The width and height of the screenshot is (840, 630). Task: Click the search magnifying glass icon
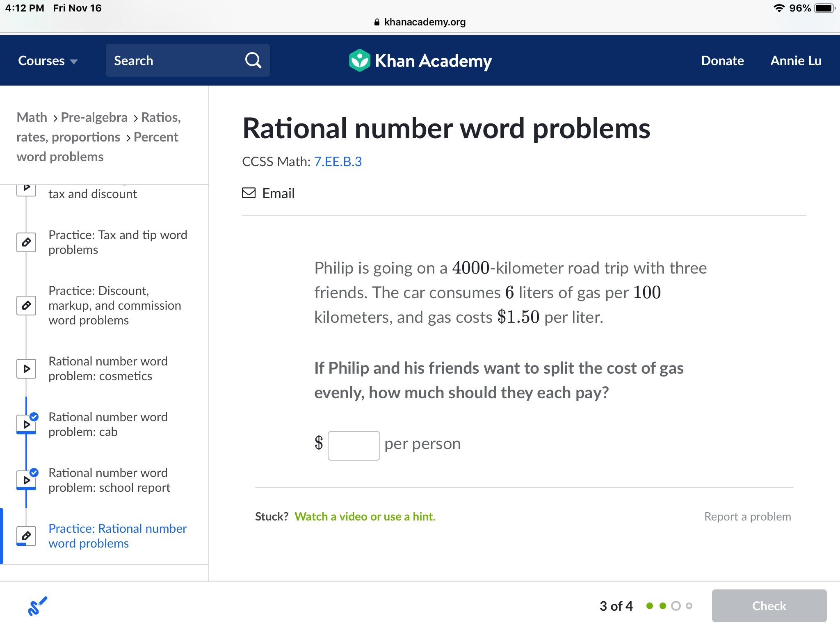click(x=253, y=60)
